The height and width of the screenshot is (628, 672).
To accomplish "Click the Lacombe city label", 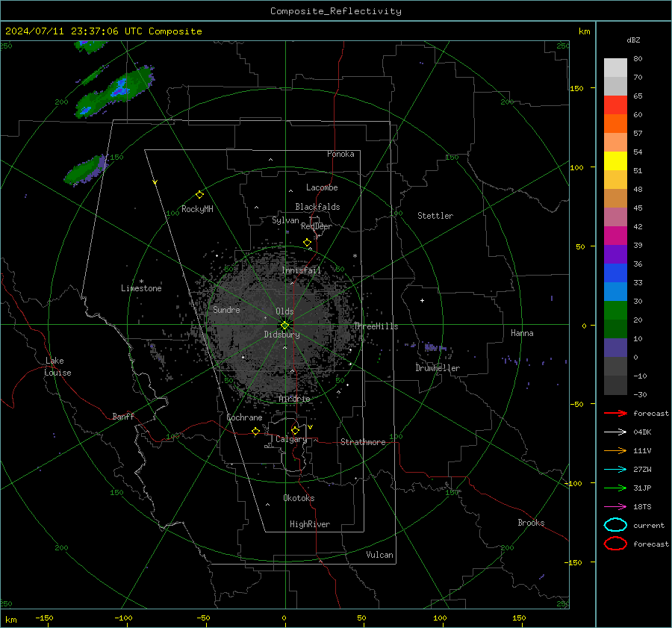I will coord(322,187).
